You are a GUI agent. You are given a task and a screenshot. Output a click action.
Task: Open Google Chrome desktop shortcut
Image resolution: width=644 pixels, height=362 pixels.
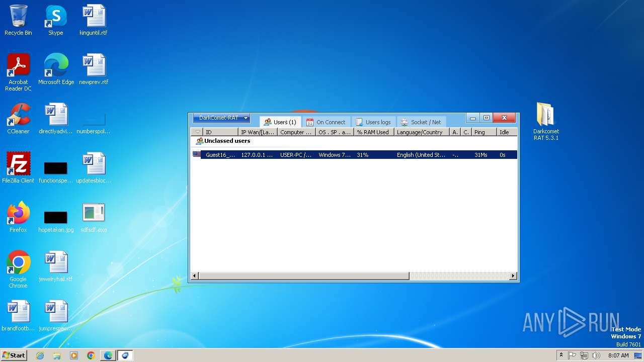tap(18, 269)
